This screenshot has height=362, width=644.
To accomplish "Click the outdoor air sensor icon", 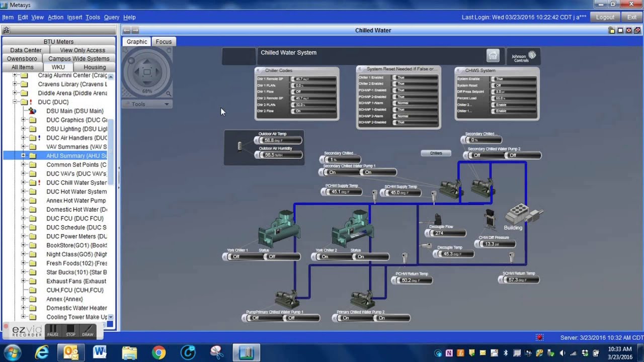I will pos(239,146).
